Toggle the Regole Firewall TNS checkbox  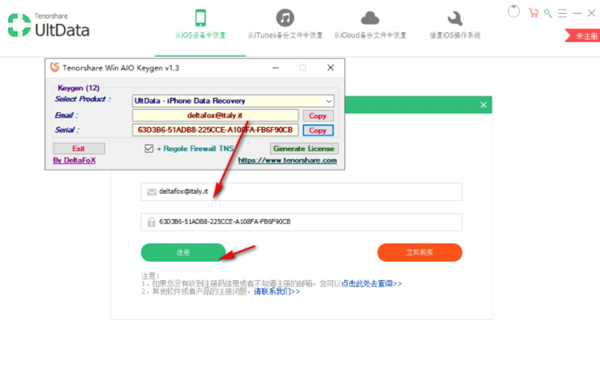149,148
